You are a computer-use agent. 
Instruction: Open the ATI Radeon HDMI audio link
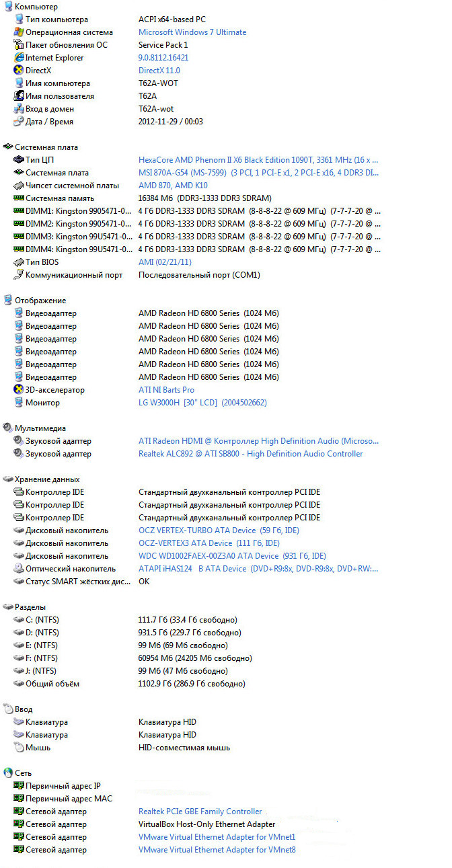259,441
